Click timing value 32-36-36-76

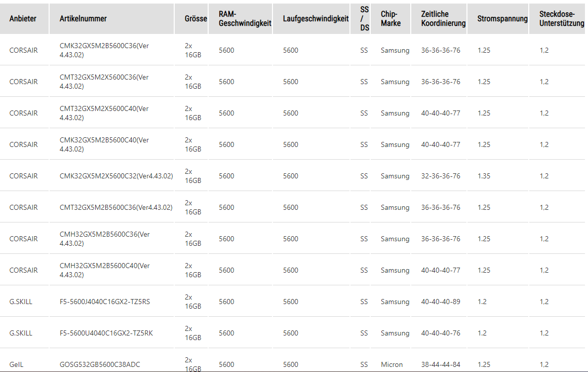(x=441, y=176)
